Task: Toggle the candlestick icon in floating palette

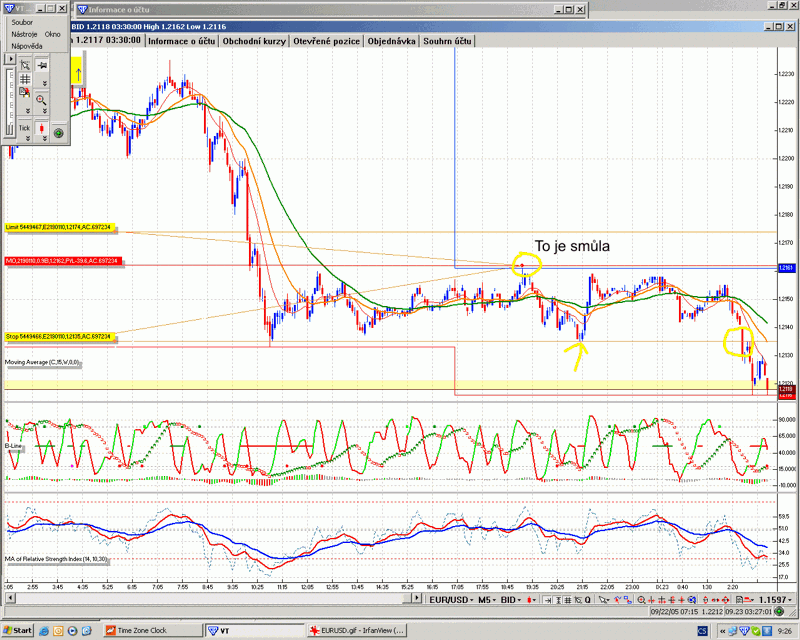Action: (42, 128)
